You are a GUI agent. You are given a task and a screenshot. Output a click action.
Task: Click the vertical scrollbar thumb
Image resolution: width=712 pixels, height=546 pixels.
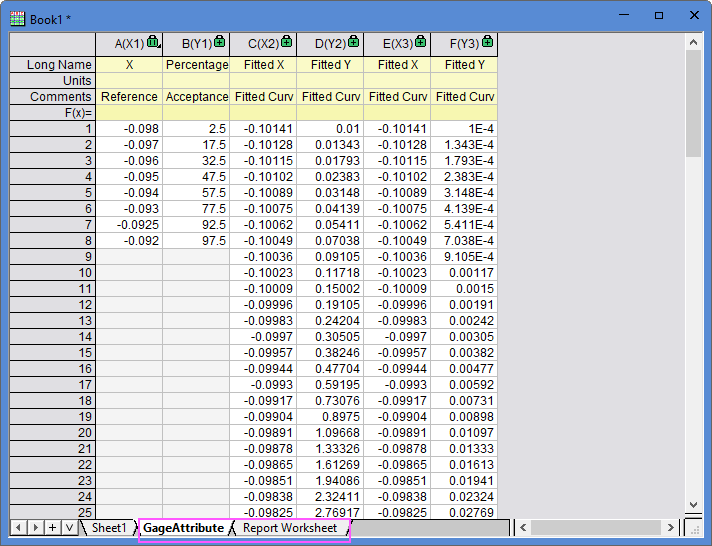tap(693, 104)
